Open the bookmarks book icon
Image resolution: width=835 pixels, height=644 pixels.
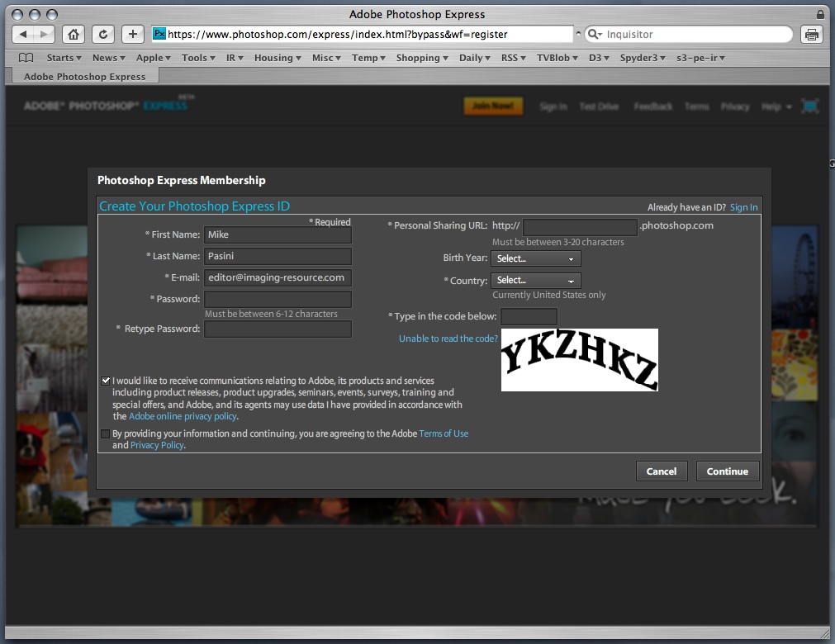coord(26,58)
